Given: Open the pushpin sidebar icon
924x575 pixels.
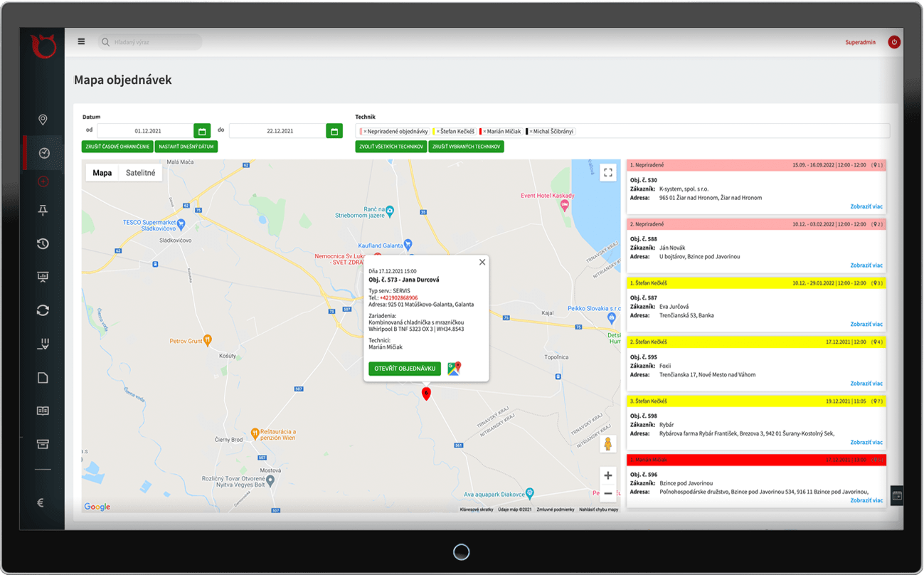Looking at the screenshot, I should 43,210.
